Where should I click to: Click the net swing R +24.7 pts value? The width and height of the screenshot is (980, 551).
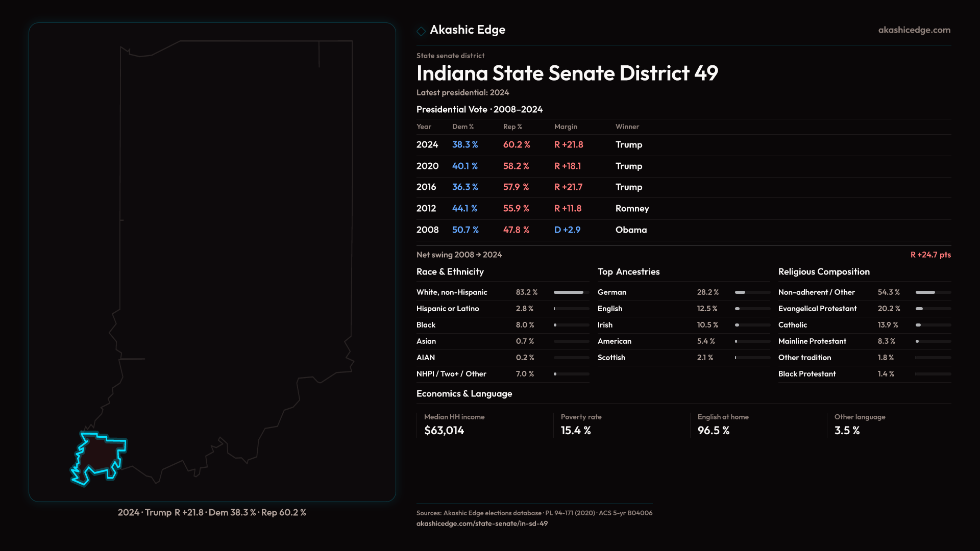coord(930,255)
